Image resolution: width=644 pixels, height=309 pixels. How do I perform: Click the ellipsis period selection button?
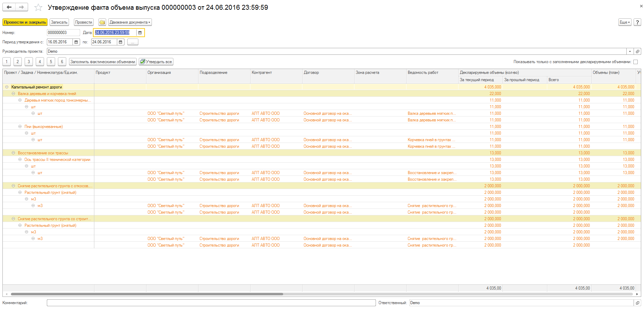click(x=133, y=42)
